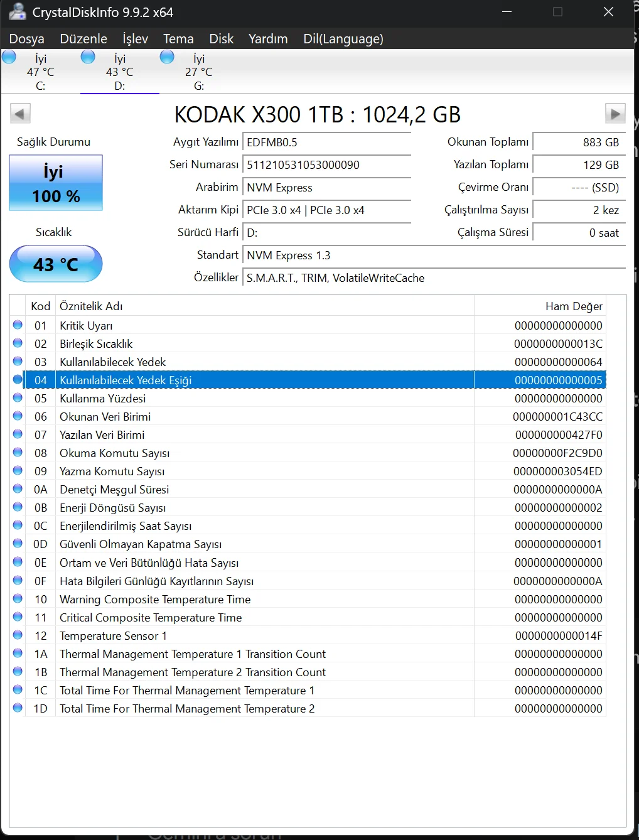This screenshot has height=840, width=639.
Task: Click status orb for Kullanılabilecek Yedek Eşiği row
Action: 18,379
